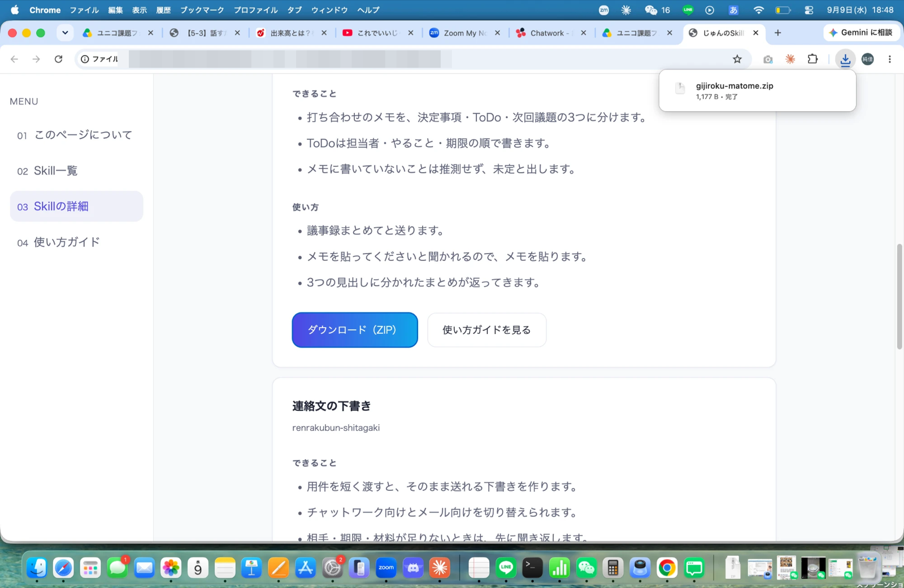Bookmark this page with the star icon
This screenshot has height=588, width=904.
pos(737,59)
